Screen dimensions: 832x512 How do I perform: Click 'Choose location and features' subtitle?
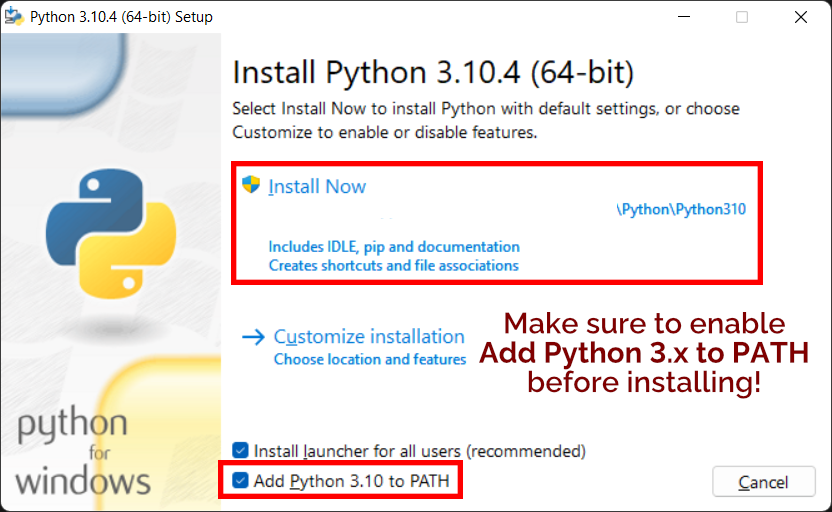tap(370, 359)
